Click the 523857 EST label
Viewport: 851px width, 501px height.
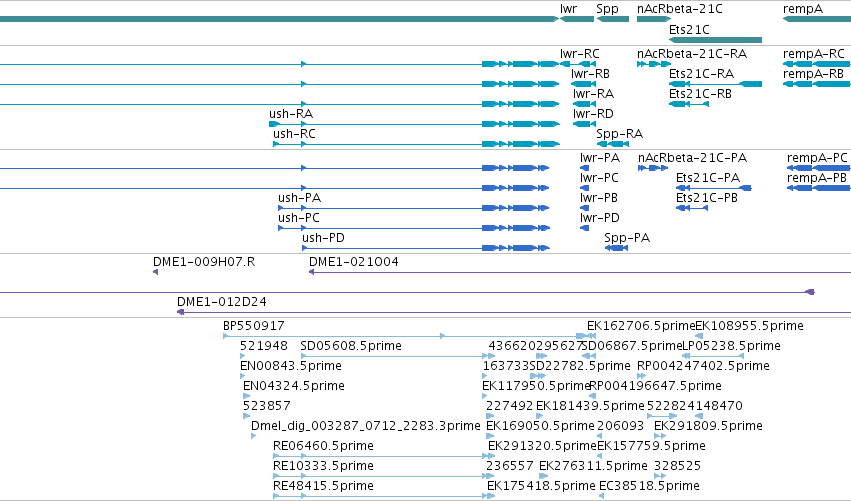[266, 406]
